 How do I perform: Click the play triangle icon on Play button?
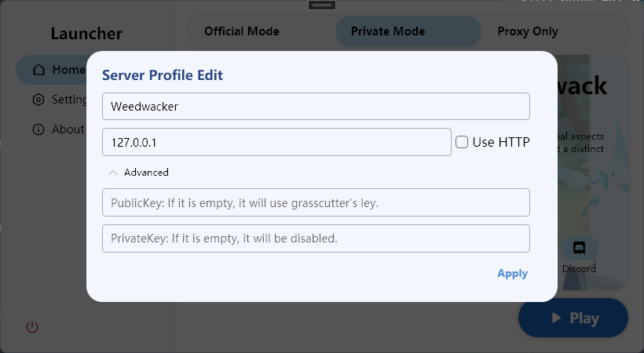(x=556, y=318)
